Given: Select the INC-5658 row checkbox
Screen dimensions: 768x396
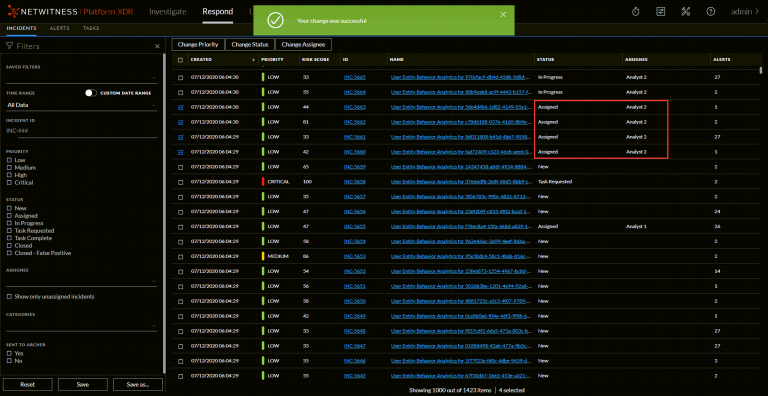Looking at the screenshot, I should pyautogui.click(x=180, y=182).
